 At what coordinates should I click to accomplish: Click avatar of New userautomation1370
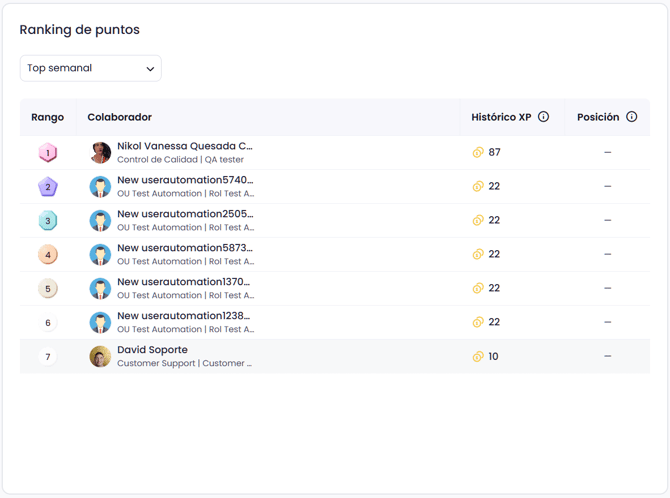pyautogui.click(x=100, y=289)
